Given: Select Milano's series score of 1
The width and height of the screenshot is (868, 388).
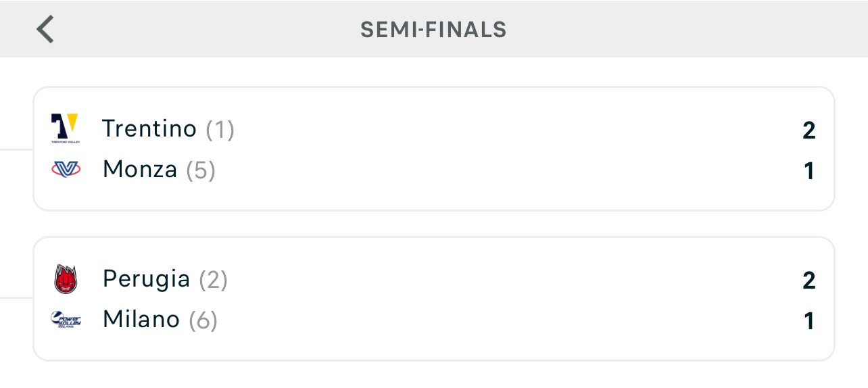Looking at the screenshot, I should (x=809, y=321).
